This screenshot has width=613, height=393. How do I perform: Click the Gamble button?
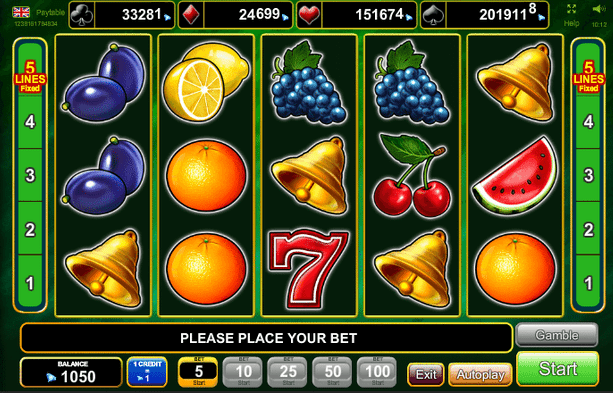557,335
